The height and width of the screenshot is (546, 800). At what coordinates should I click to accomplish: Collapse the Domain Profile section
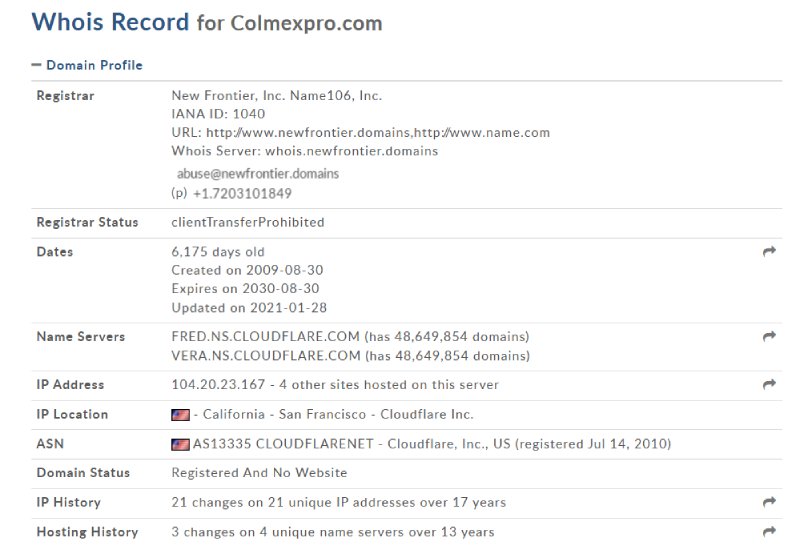[87, 65]
